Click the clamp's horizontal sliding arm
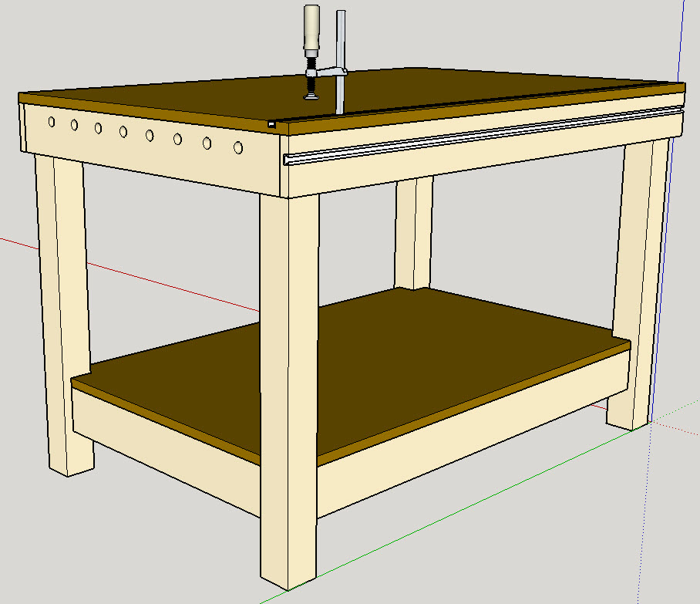The image size is (700, 604). (328, 73)
